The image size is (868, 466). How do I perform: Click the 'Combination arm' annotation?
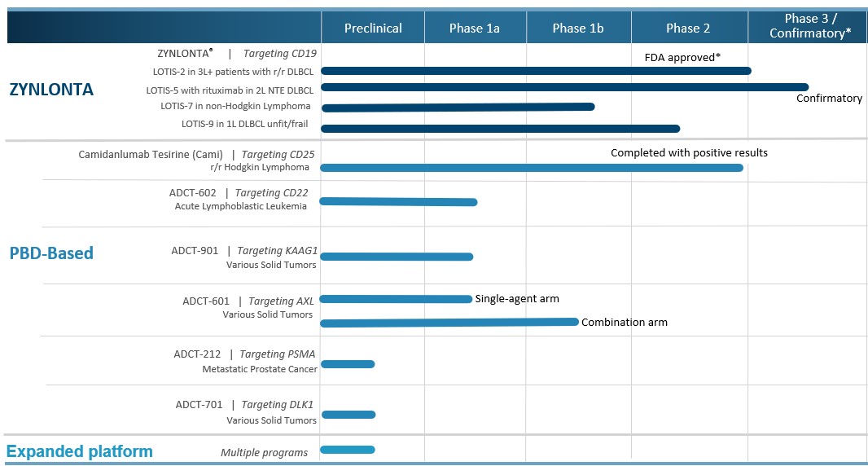(625, 322)
